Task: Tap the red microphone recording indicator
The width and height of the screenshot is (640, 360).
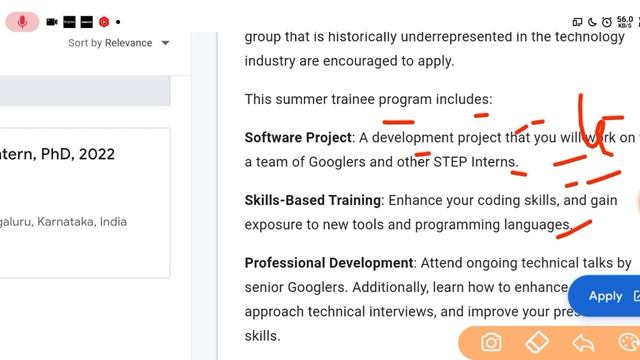Action: coord(22,22)
